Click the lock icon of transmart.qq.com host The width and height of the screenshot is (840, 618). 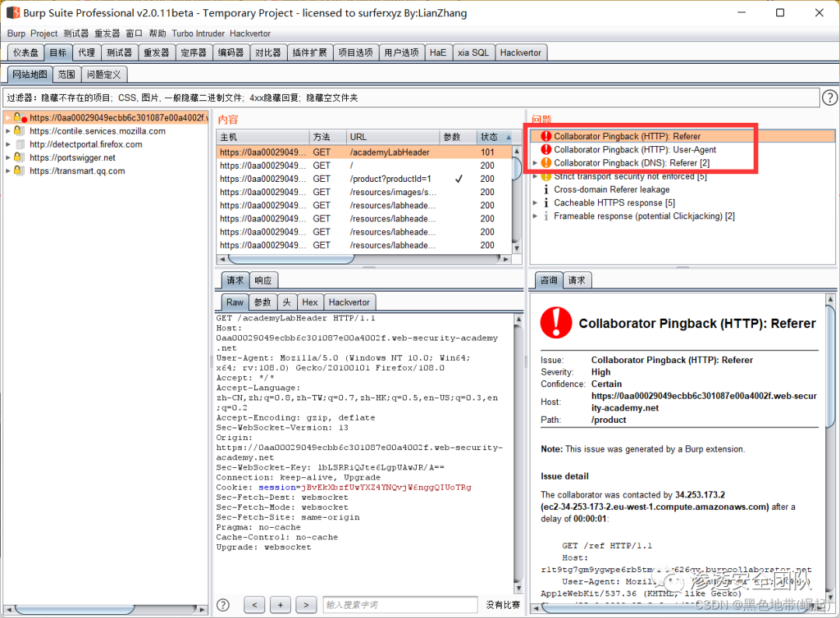coord(19,171)
